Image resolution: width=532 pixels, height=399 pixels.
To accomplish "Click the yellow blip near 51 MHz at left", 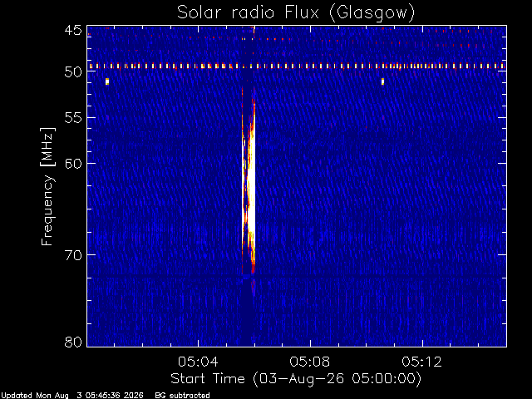I will point(107,81).
